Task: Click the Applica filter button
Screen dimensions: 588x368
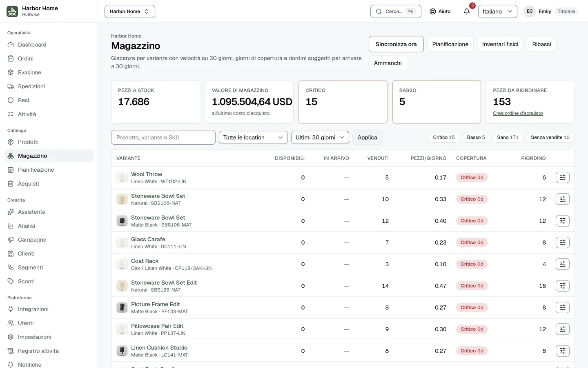Action: [x=367, y=137]
